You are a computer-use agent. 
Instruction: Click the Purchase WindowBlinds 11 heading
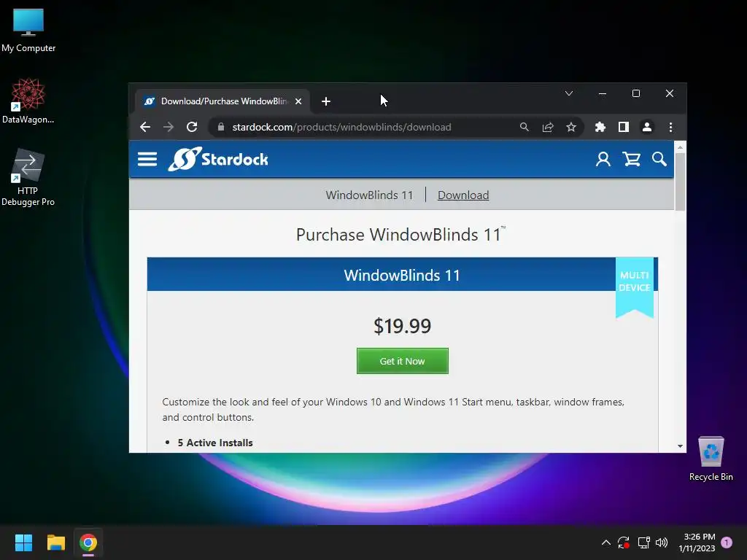click(x=400, y=234)
